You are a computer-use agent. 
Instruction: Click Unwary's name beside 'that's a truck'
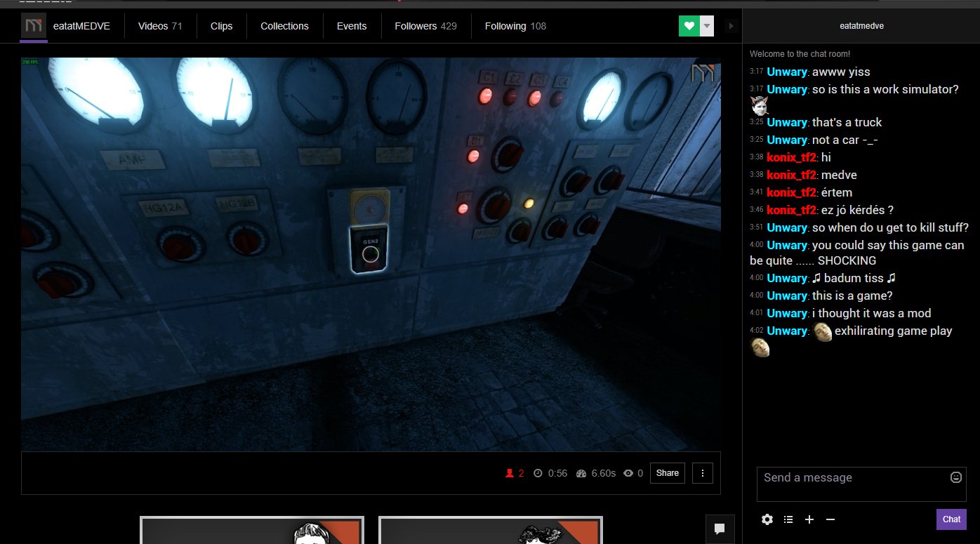pyautogui.click(x=787, y=122)
